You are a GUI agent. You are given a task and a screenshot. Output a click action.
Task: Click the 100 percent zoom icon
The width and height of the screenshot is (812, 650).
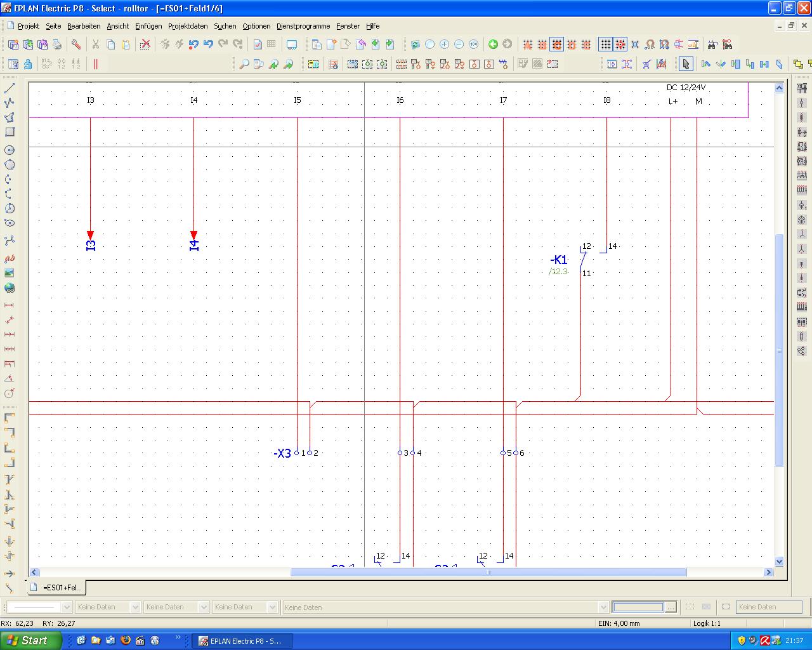pyautogui.click(x=473, y=44)
